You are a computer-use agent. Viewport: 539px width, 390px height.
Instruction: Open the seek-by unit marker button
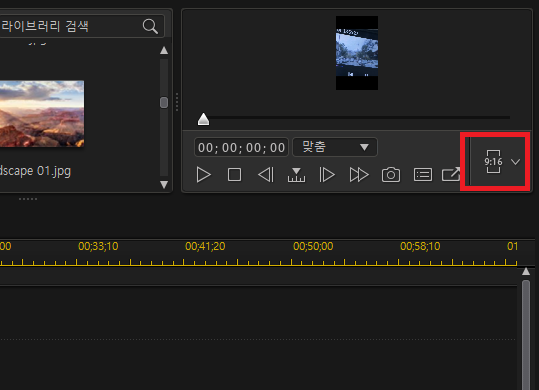pos(296,175)
